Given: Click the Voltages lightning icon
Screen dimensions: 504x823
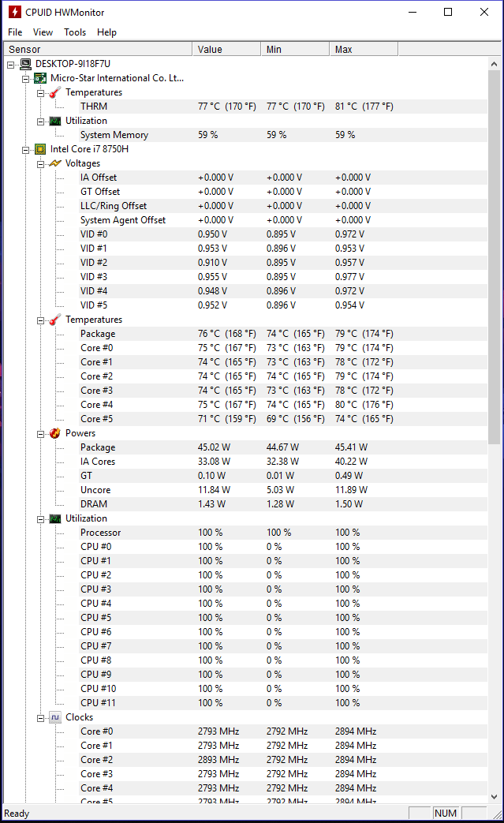Looking at the screenshot, I should (x=55, y=164).
